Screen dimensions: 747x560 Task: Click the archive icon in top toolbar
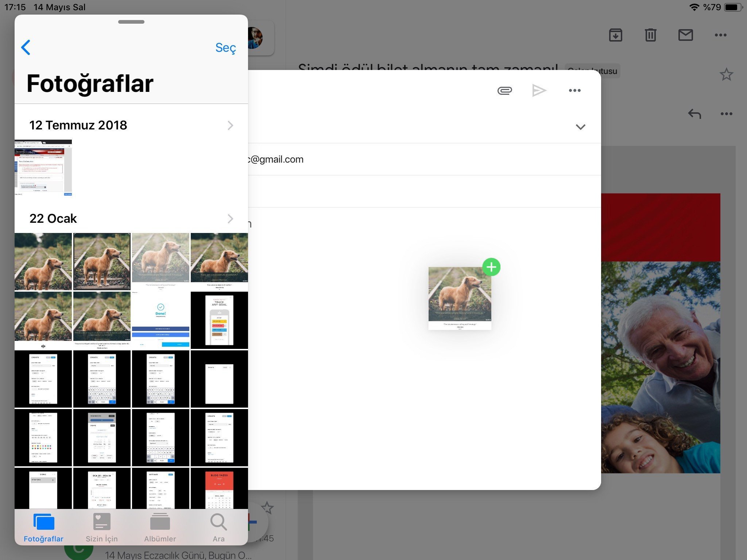[x=615, y=35]
